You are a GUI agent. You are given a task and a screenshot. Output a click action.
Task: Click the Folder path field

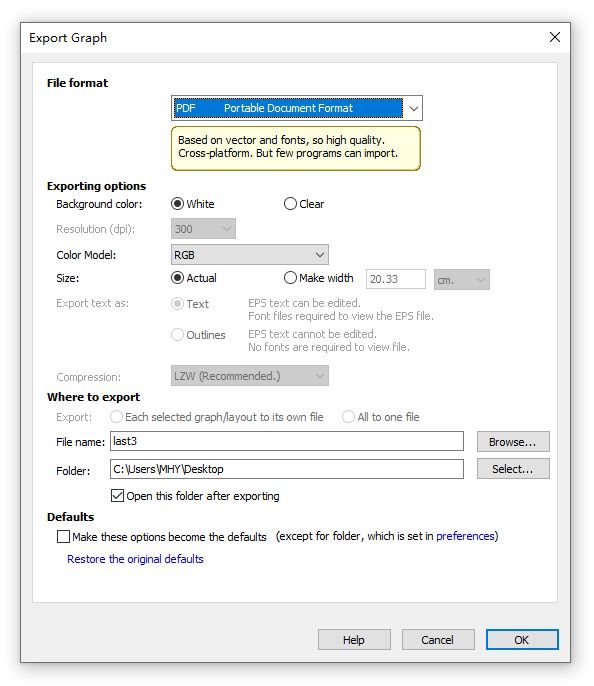(287, 469)
